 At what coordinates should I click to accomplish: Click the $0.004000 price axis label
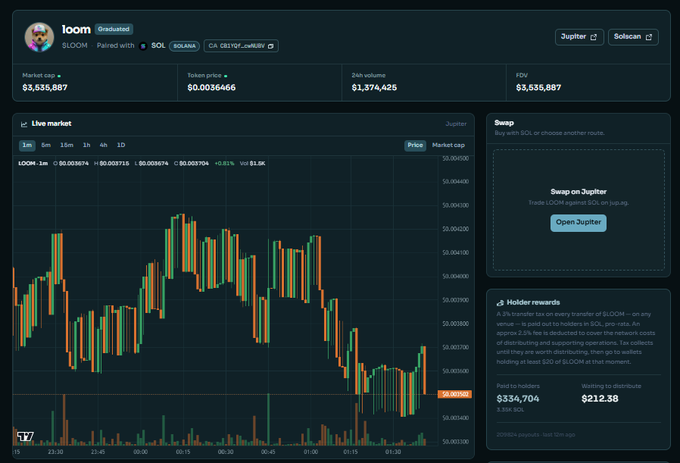click(455, 276)
